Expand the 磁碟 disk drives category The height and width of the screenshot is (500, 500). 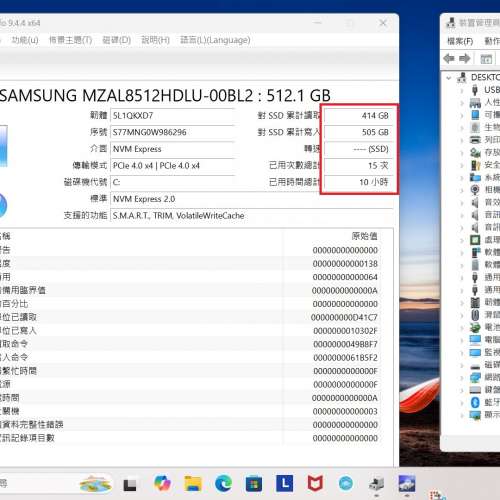pyautogui.click(x=462, y=365)
